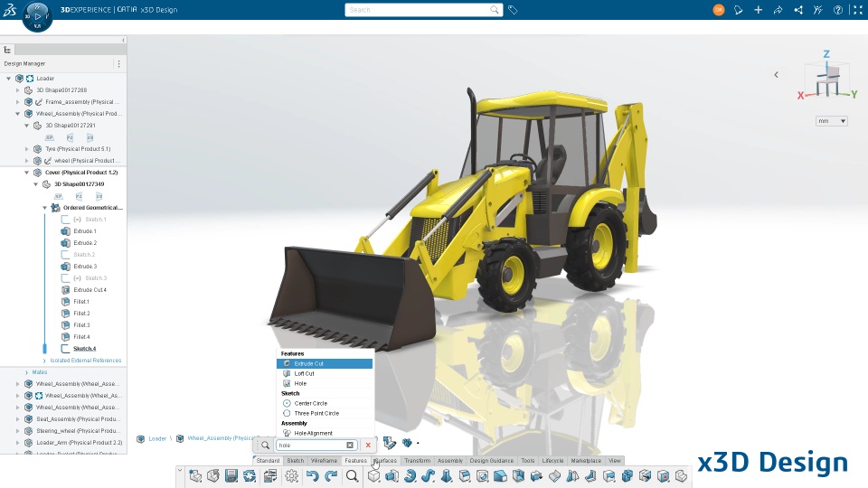
Task: Expand Tyre (Physical Product 5.1) node
Action: coord(26,149)
